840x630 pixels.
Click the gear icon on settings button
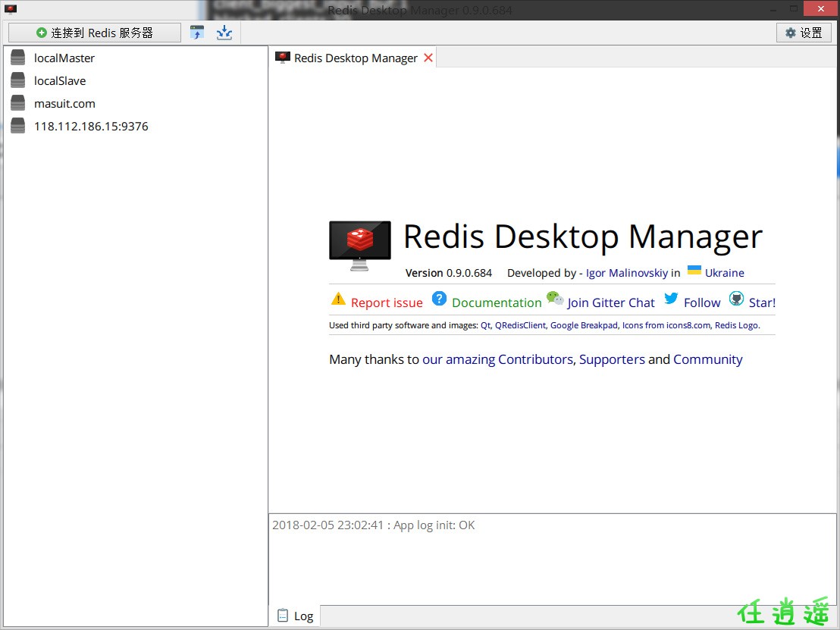point(790,33)
